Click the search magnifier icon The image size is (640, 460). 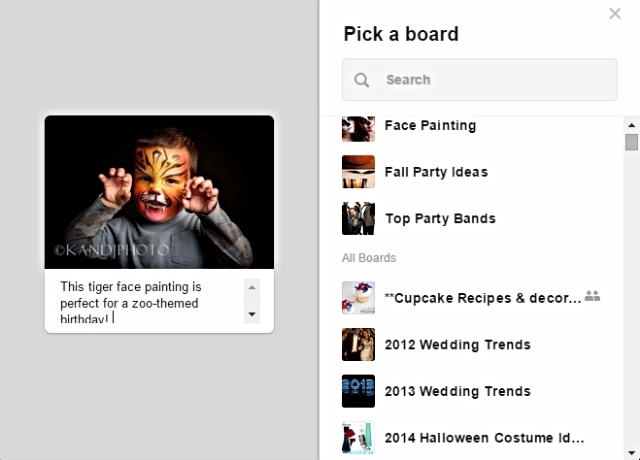click(361, 80)
